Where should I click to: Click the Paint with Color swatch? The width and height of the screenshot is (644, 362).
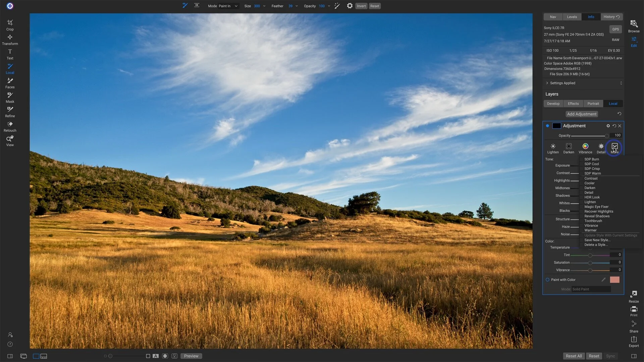coord(614,280)
